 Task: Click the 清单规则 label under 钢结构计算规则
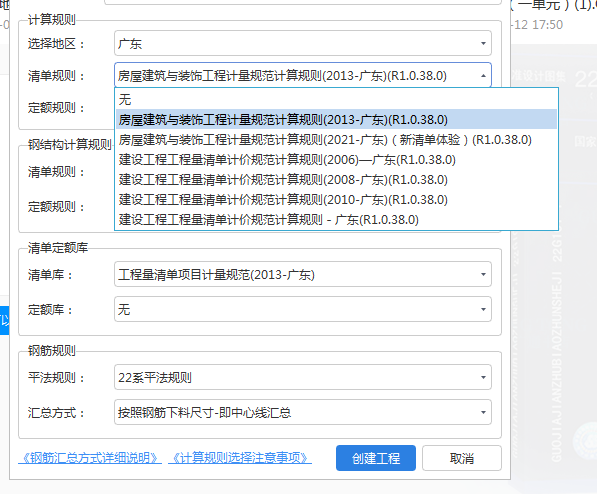[56, 172]
